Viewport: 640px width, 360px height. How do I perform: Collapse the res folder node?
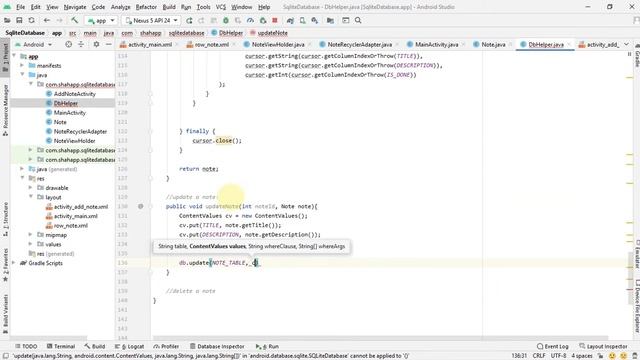[x=22, y=178]
